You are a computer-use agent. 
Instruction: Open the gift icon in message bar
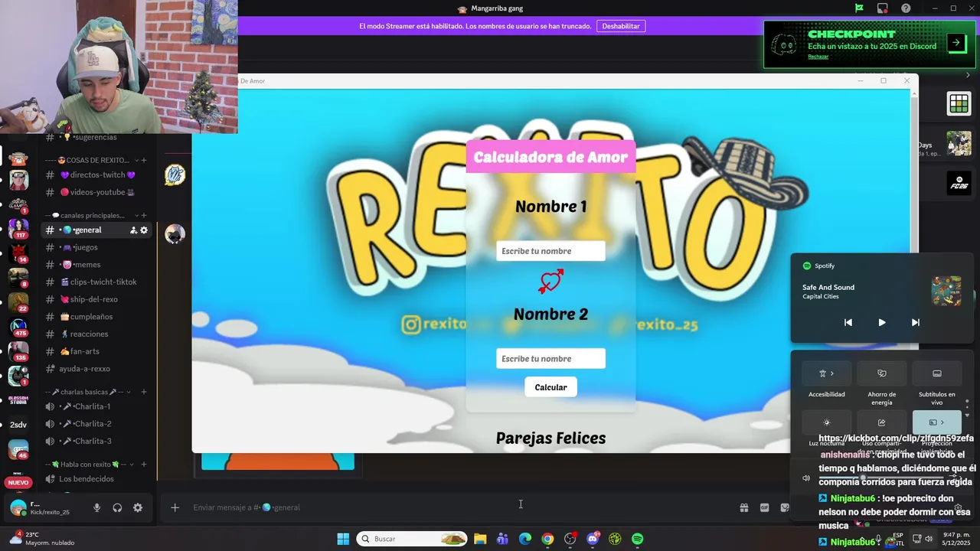743,507
